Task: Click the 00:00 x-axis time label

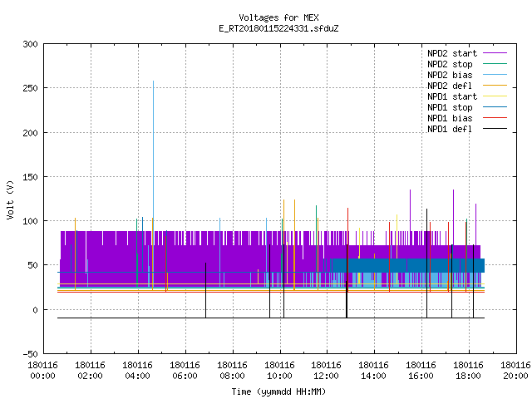Action: [x=42, y=376]
